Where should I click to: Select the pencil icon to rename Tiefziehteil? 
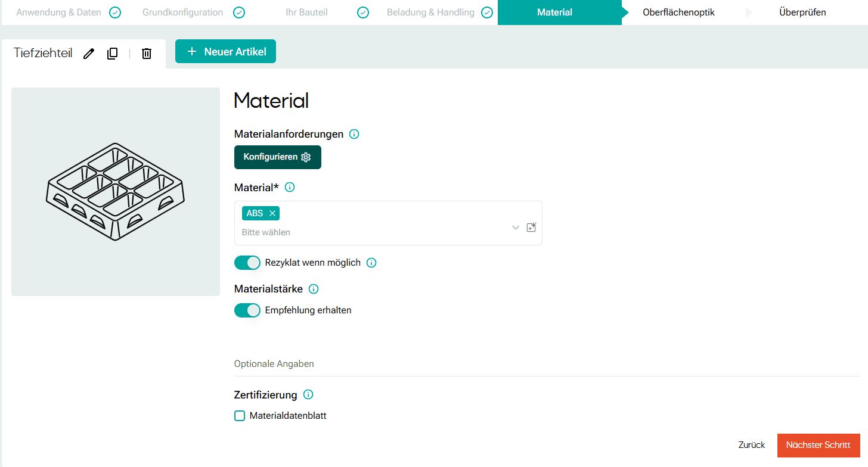click(88, 54)
